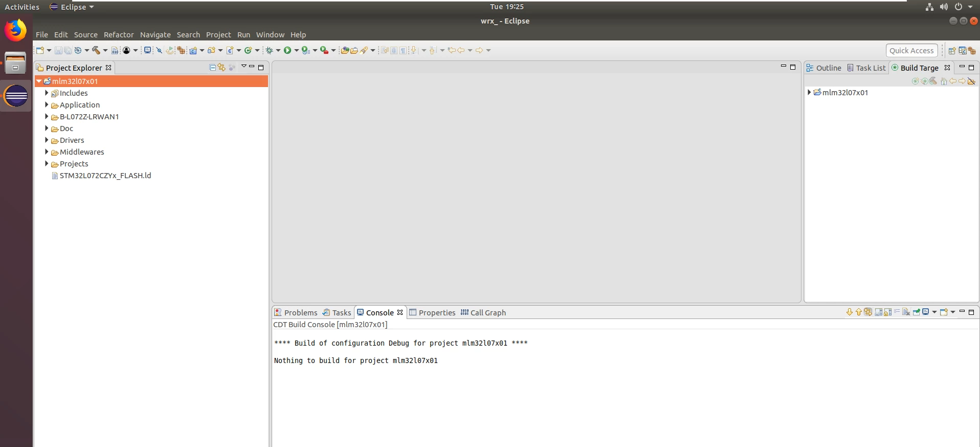Open the Files app in the dock
Image resolution: width=980 pixels, height=447 pixels.
click(16, 62)
